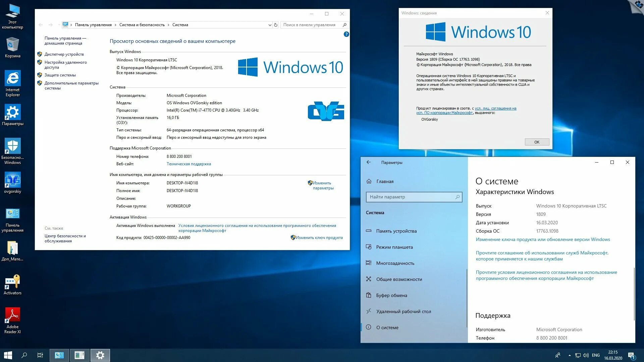Expand the address bar history dropdown
This screenshot has width=644, height=362.
[x=270, y=25]
